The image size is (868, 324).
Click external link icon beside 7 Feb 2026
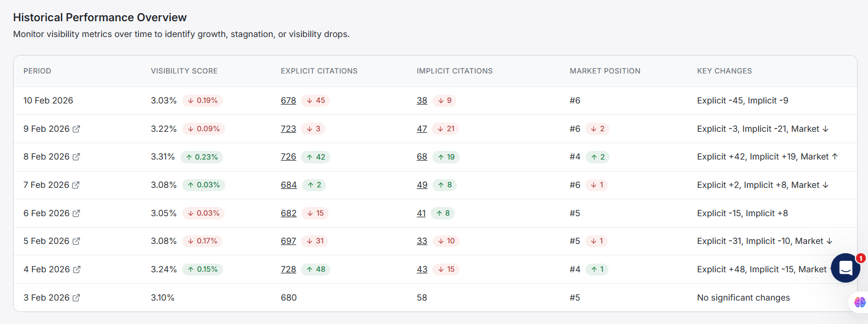click(76, 185)
